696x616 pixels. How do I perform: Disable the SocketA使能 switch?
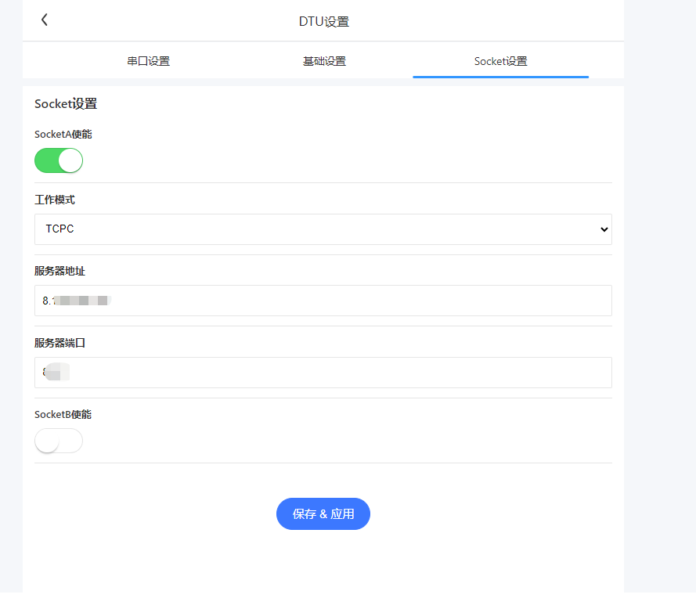click(59, 160)
